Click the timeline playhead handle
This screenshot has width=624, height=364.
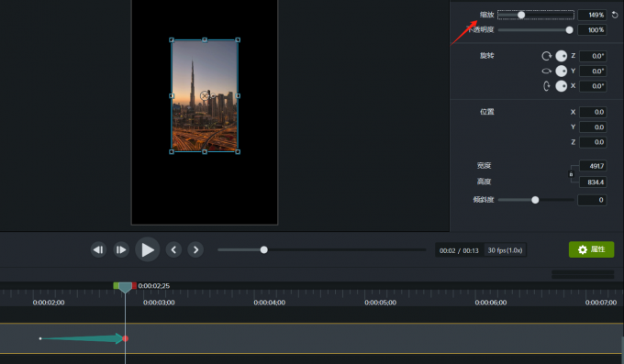click(x=126, y=288)
